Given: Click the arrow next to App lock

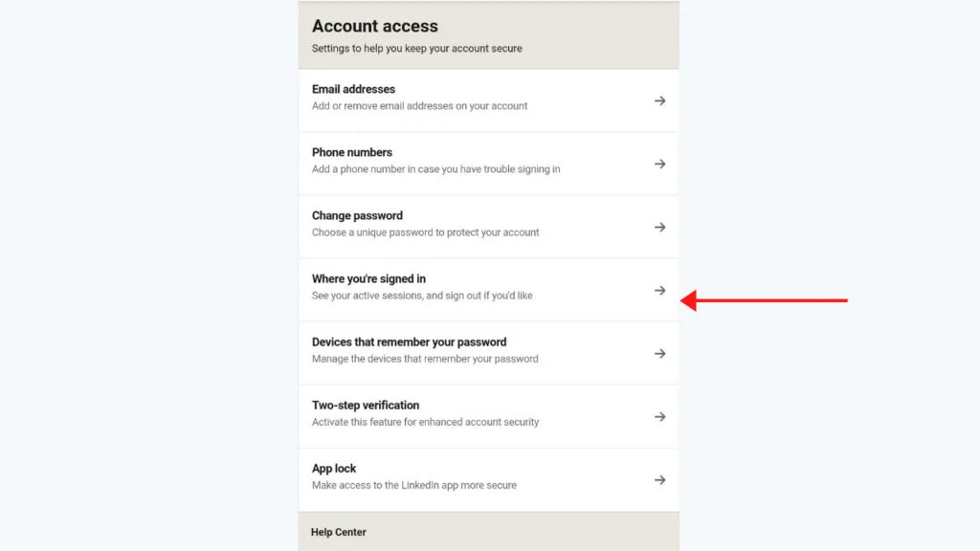Looking at the screenshot, I should (660, 479).
